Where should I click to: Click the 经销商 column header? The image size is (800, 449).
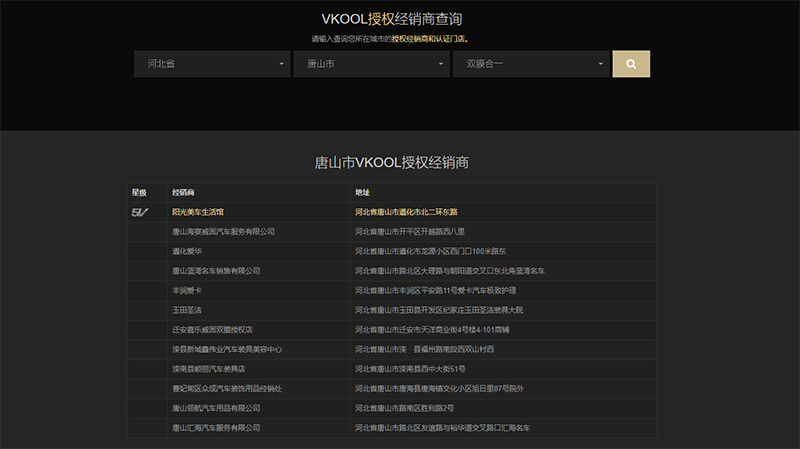point(183,192)
